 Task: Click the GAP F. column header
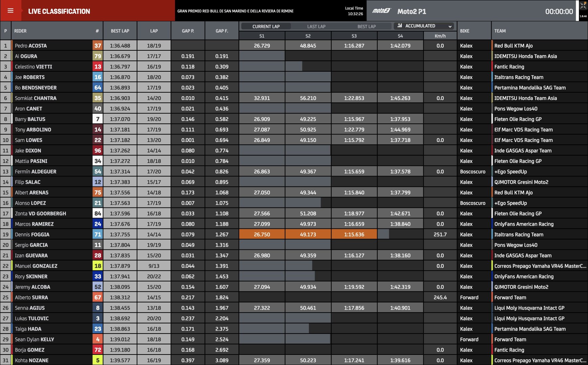coord(222,31)
